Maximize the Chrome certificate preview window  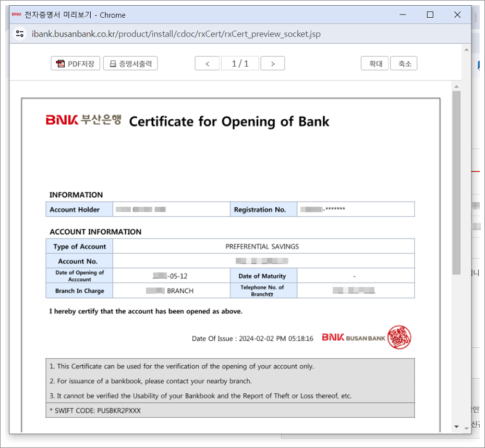[x=430, y=15]
